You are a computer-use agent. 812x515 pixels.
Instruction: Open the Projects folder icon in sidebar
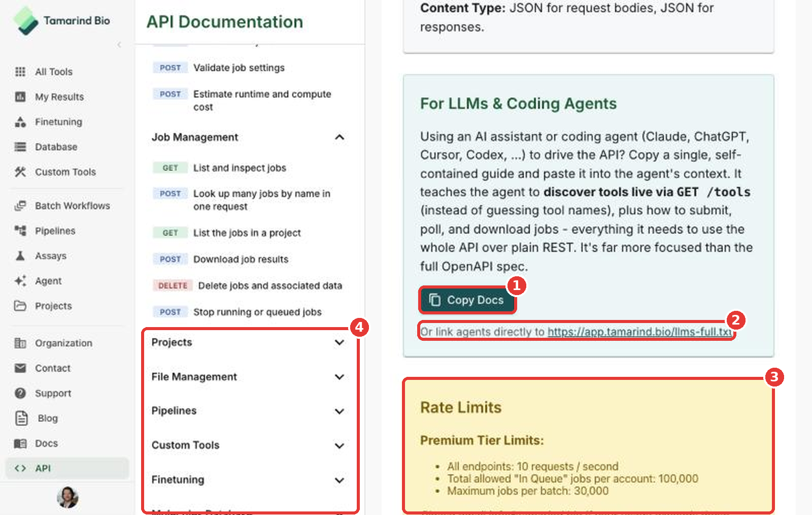[20, 306]
